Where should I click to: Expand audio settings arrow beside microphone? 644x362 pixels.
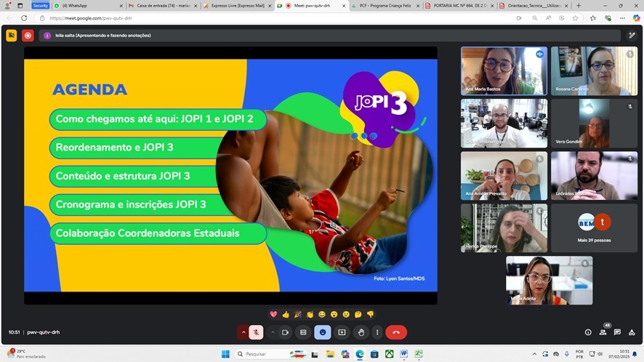pyautogui.click(x=243, y=332)
